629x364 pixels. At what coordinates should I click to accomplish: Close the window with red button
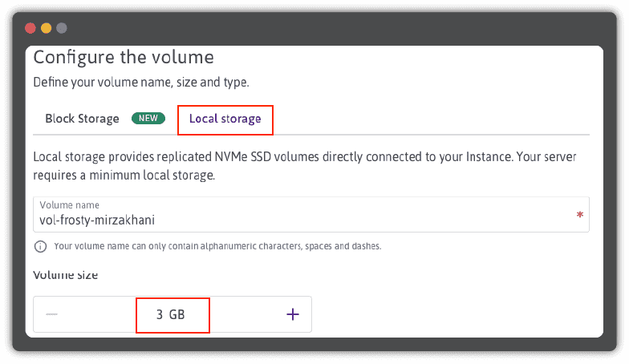click(30, 28)
